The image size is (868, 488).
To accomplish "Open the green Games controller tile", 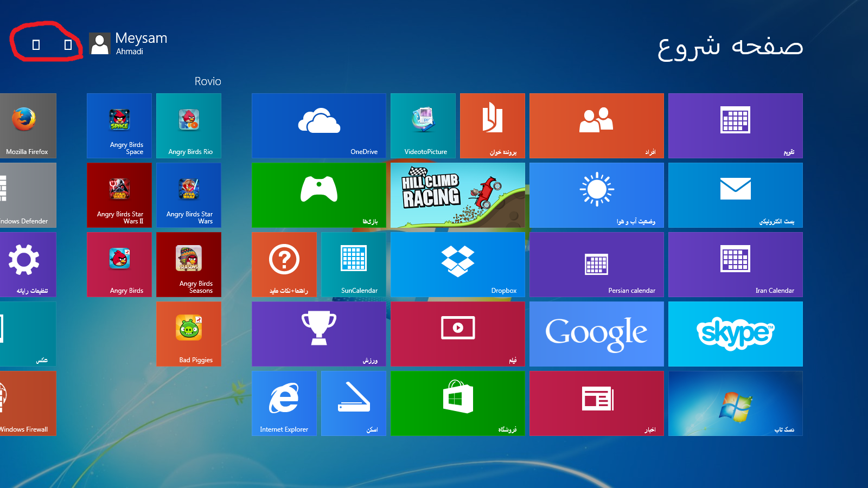I will click(319, 195).
